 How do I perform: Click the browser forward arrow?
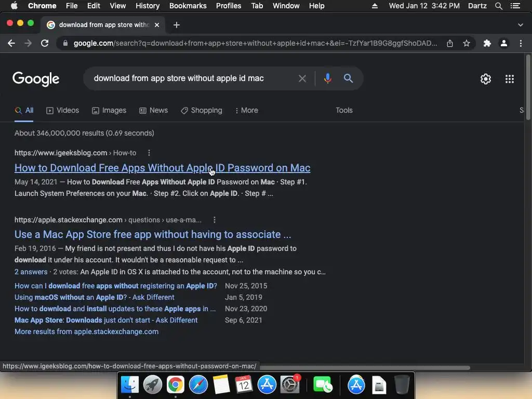[x=28, y=43]
